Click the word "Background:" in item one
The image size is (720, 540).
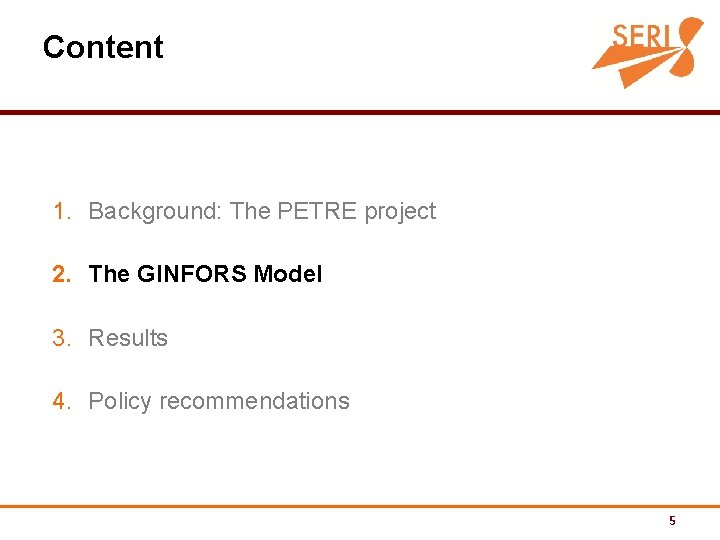point(155,211)
